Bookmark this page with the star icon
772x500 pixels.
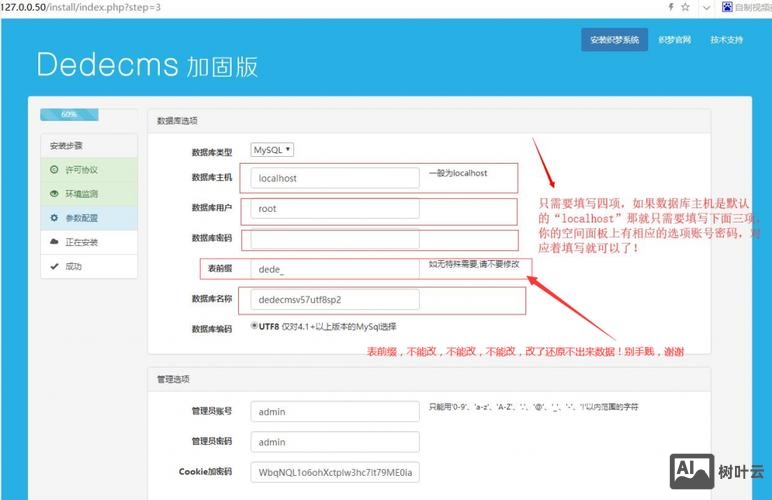tap(685, 7)
